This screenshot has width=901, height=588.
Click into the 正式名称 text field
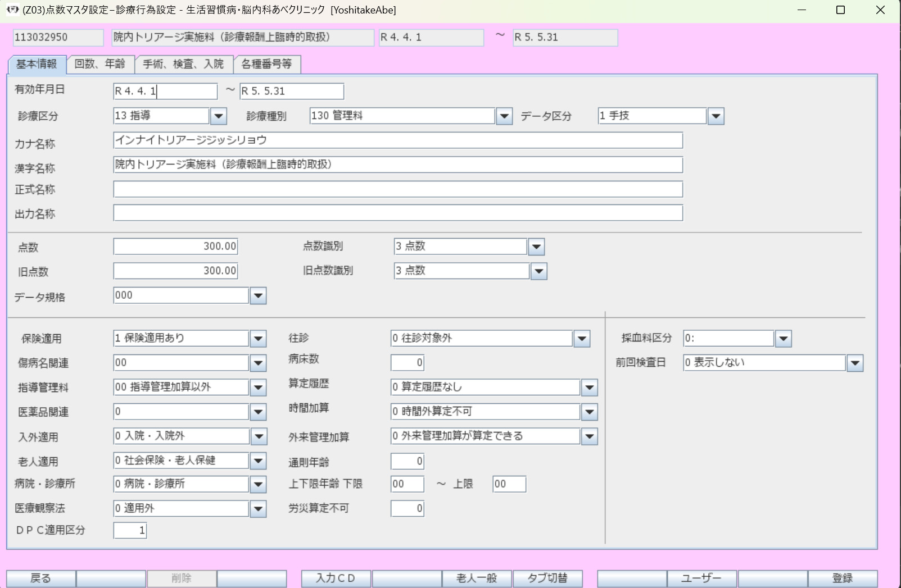click(x=397, y=189)
